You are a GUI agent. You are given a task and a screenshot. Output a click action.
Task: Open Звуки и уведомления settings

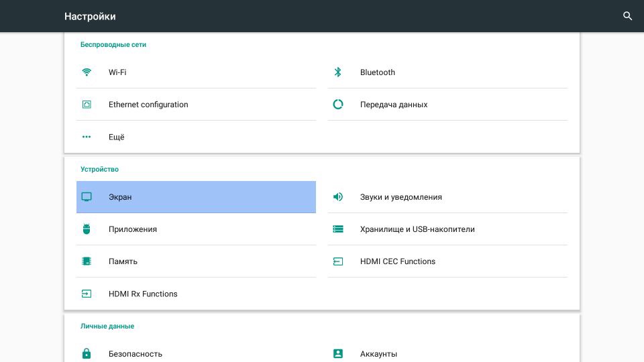[x=400, y=197]
